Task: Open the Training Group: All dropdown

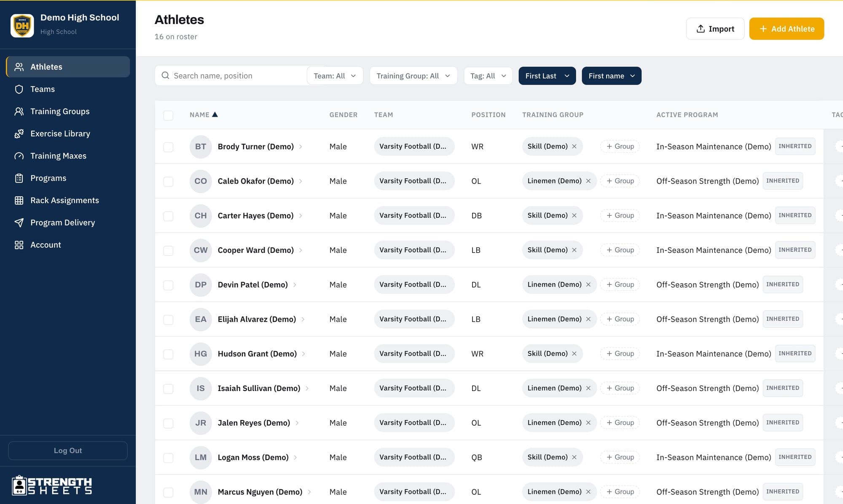Action: click(x=413, y=76)
